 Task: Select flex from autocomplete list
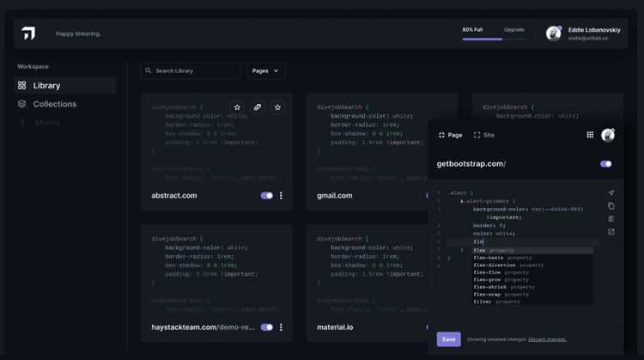coord(533,250)
